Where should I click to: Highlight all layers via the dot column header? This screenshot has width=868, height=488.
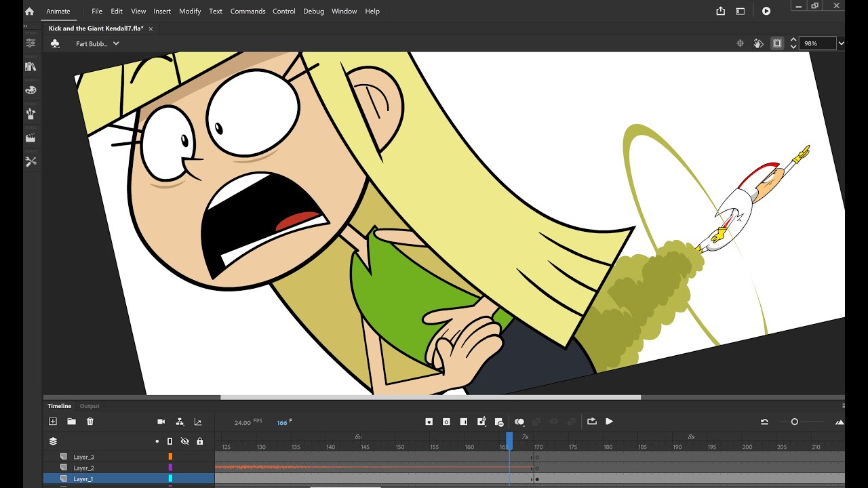(x=157, y=441)
